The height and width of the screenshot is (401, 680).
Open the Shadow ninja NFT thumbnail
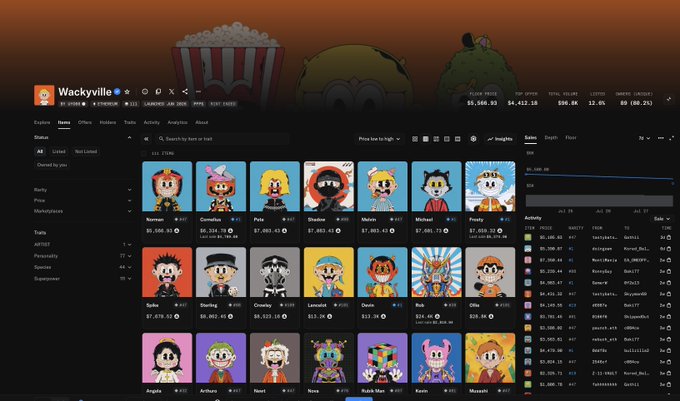(x=329, y=186)
